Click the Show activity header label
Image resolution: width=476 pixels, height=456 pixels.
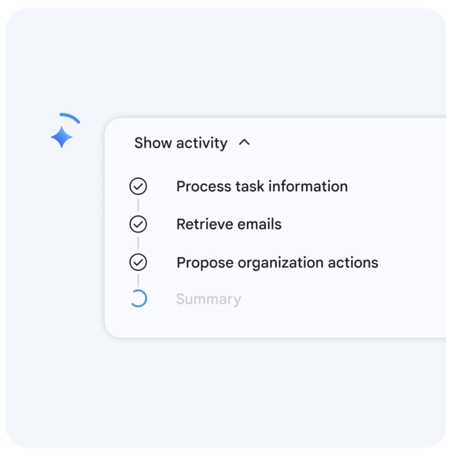[x=181, y=143]
